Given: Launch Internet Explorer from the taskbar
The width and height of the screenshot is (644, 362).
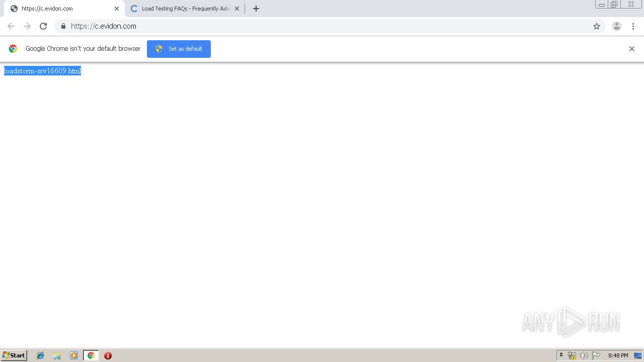Looking at the screenshot, I should (40, 355).
